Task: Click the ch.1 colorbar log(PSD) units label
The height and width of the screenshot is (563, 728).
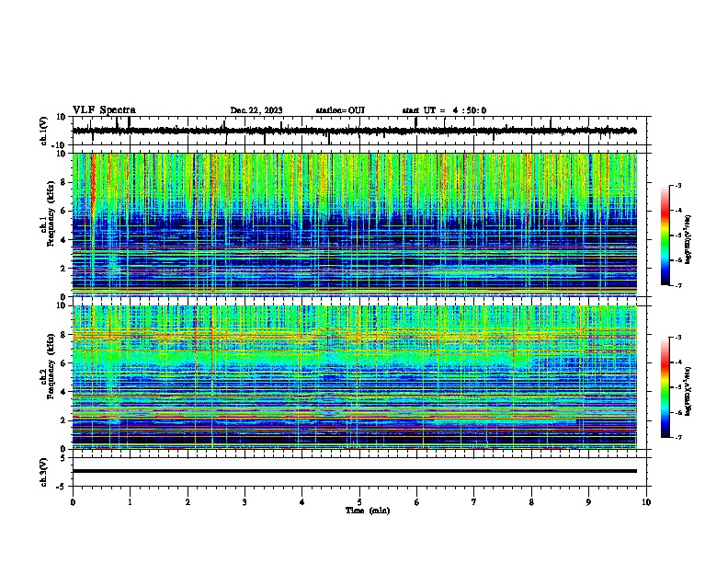Action: click(688, 240)
